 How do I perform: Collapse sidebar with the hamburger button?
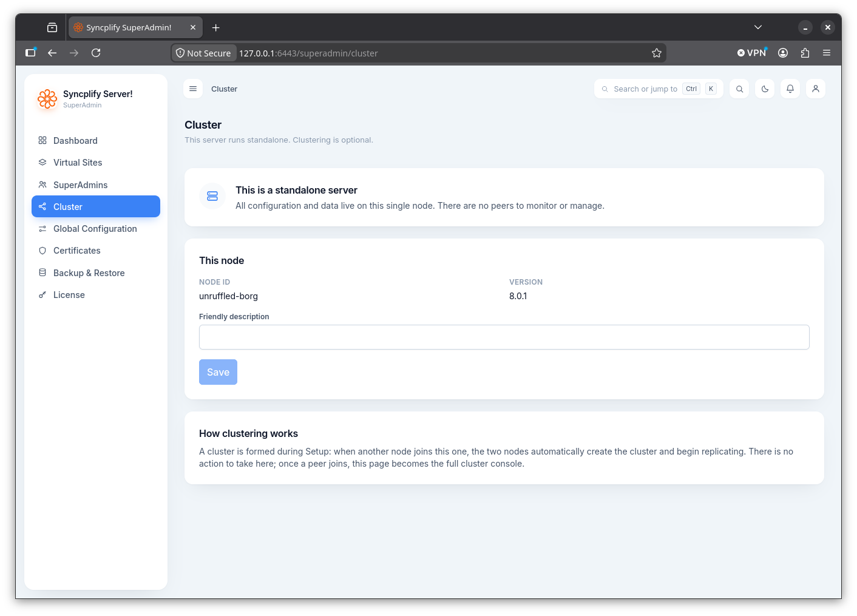point(193,89)
